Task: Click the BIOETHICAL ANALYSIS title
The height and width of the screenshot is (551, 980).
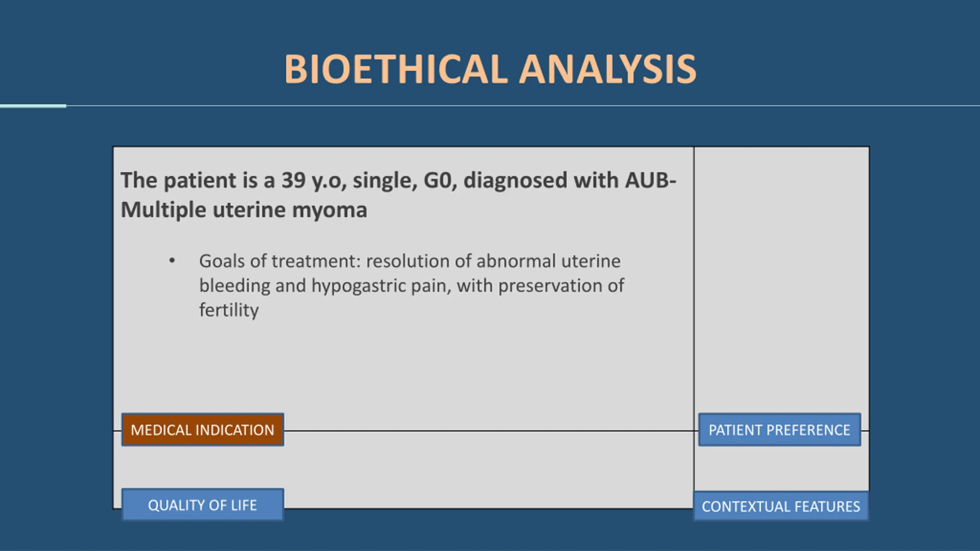Action: click(x=490, y=69)
